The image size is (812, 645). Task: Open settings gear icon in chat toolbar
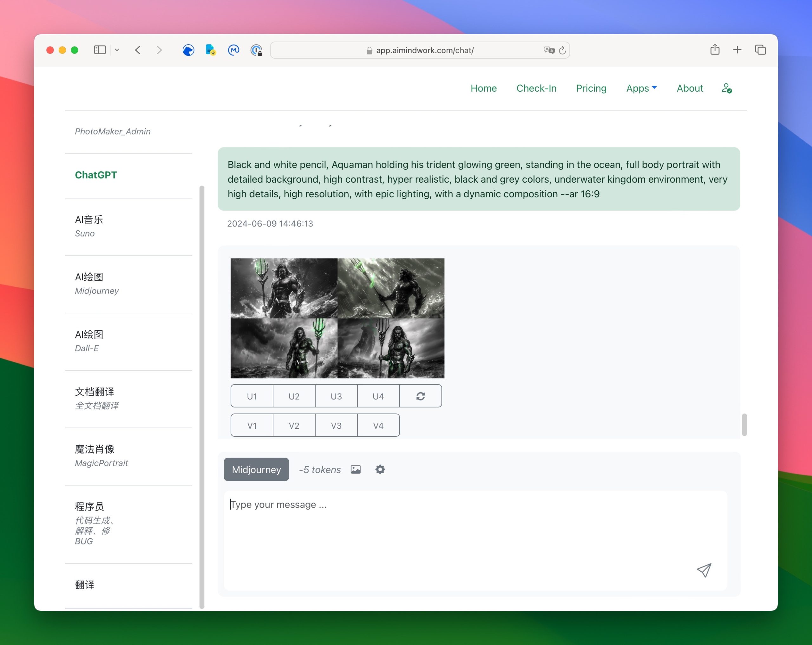tap(380, 470)
